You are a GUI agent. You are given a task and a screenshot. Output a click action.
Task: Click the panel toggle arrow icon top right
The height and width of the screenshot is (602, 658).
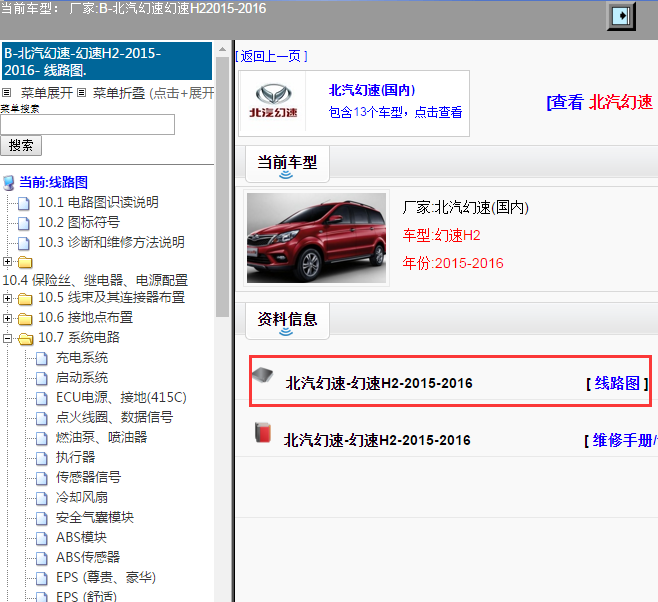coord(621,16)
